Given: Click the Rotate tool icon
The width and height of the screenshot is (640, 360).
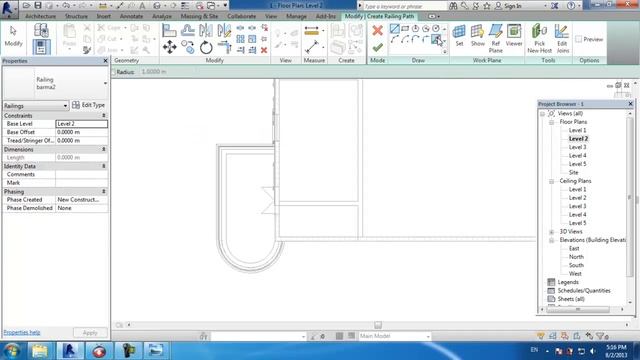Looking at the screenshot, I should (x=206, y=47).
